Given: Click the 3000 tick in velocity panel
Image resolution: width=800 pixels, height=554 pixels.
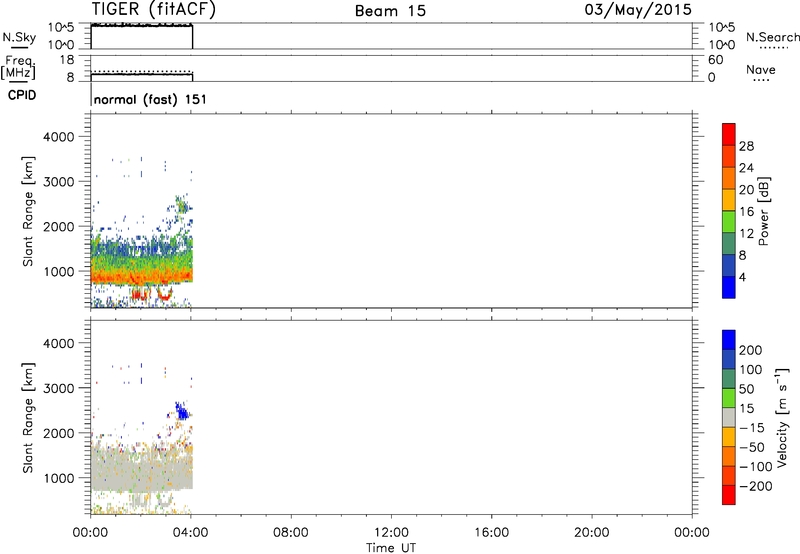Looking at the screenshot, I should [59, 388].
